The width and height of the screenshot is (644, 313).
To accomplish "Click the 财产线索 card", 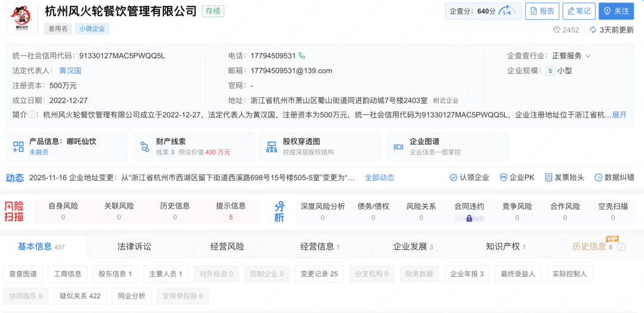I will [x=193, y=147].
